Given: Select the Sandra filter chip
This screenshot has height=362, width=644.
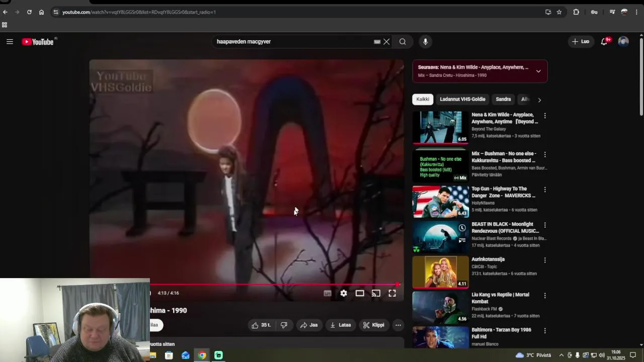Looking at the screenshot, I should 503,99.
